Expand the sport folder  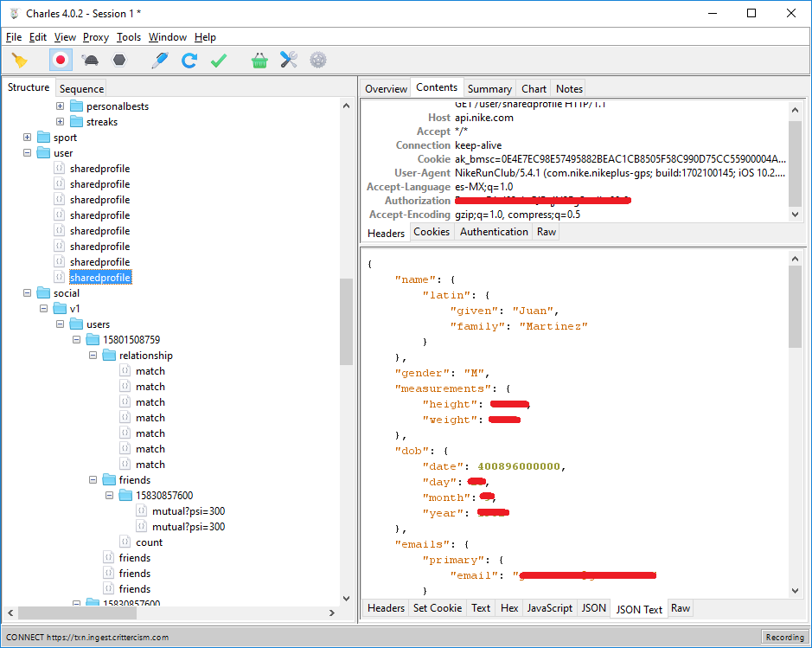(x=28, y=138)
